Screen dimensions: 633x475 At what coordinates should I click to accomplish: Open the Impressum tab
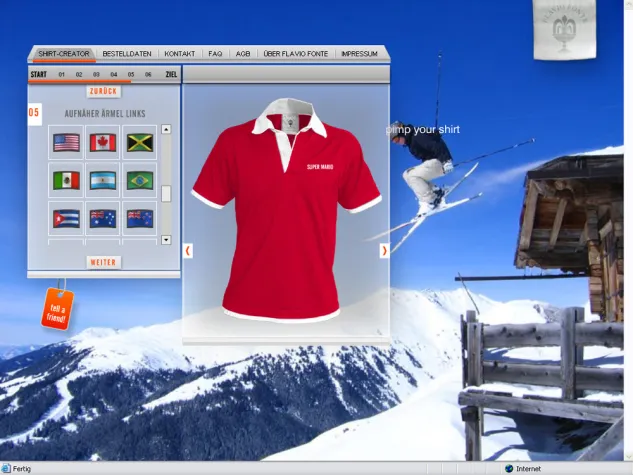coord(359,53)
